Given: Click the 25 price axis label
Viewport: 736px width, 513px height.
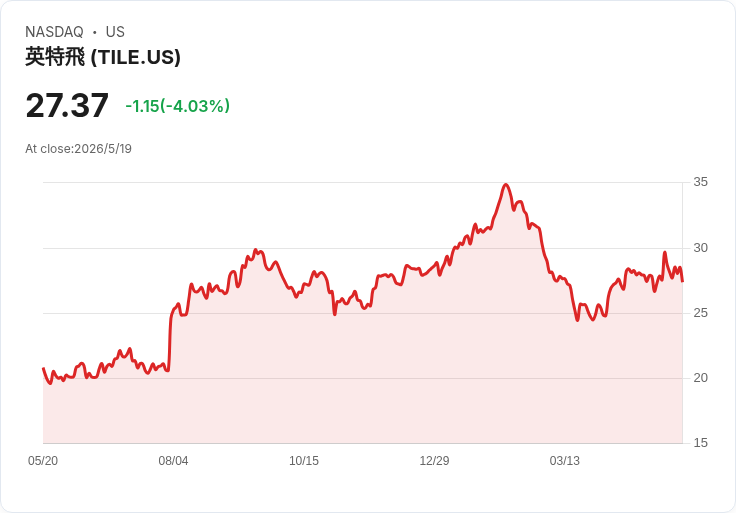Looking at the screenshot, I should (x=700, y=313).
